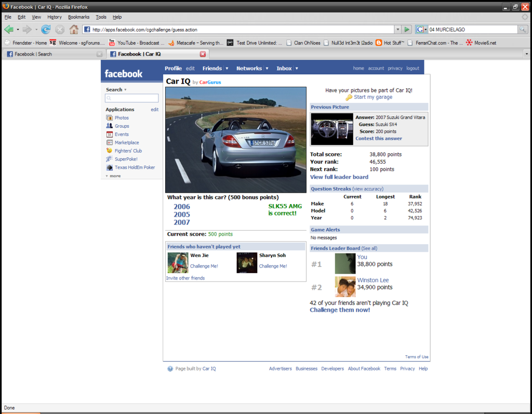Click the previous picture car interior thumbnail

point(331,129)
